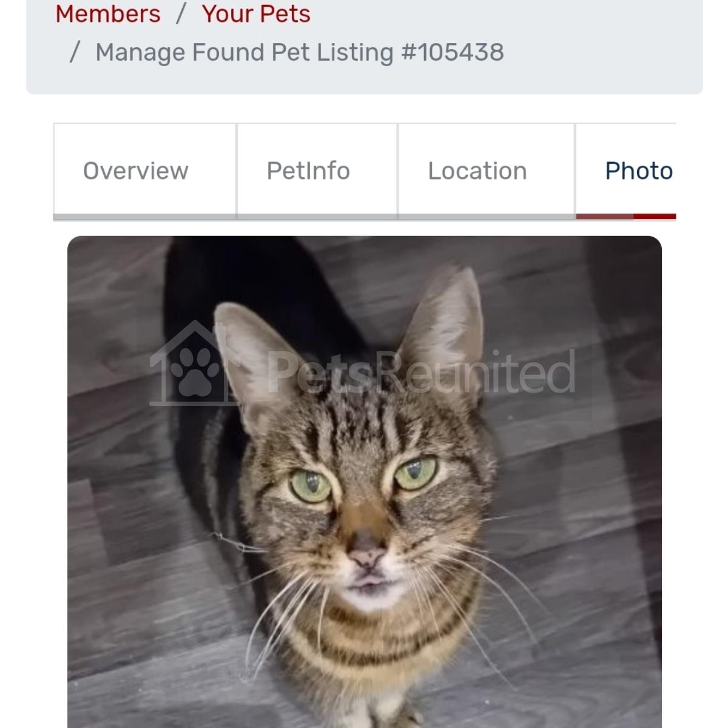Click the tabby cat photo
Screen dimensions: 728x728
[x=365, y=482]
